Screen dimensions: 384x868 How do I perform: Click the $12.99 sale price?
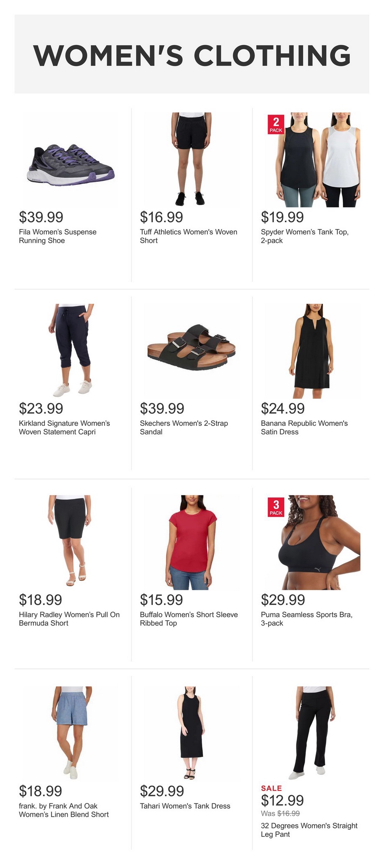[x=282, y=800]
